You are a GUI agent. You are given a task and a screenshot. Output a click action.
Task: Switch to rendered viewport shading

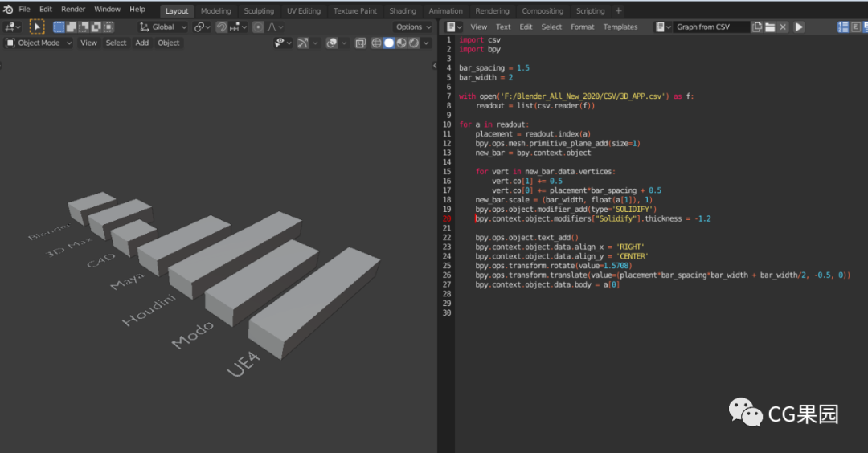(414, 43)
